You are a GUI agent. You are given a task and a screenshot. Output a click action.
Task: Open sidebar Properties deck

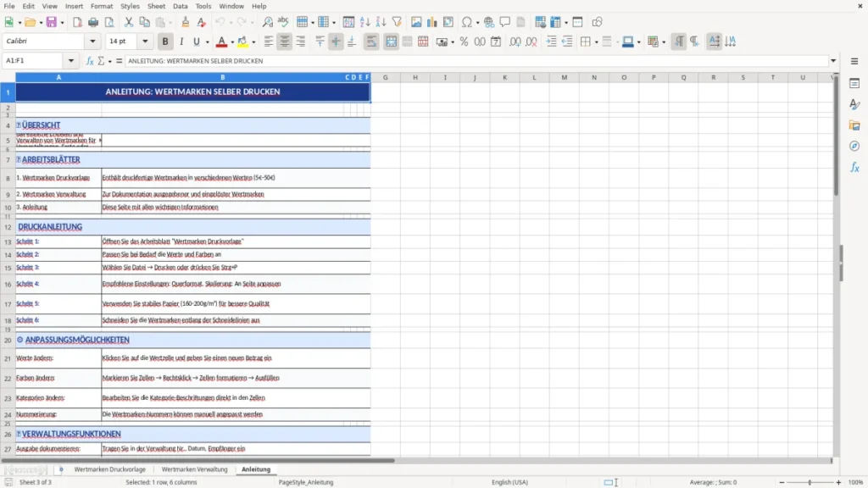[854, 84]
